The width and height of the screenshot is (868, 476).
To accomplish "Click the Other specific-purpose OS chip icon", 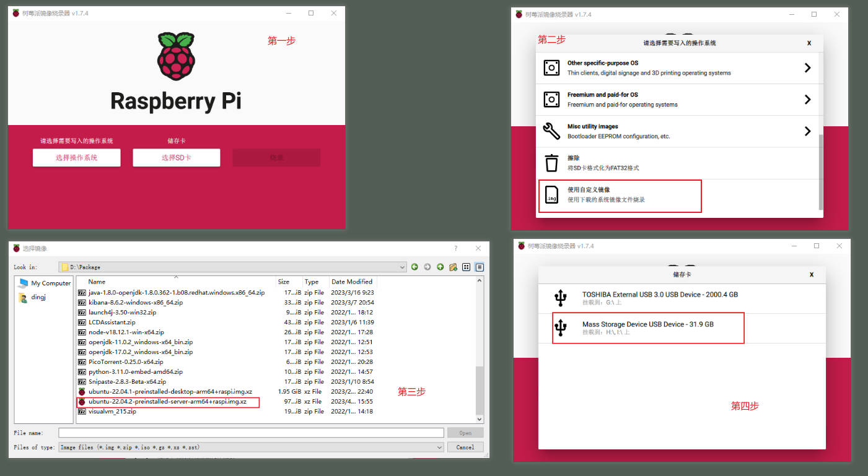I will coord(551,67).
